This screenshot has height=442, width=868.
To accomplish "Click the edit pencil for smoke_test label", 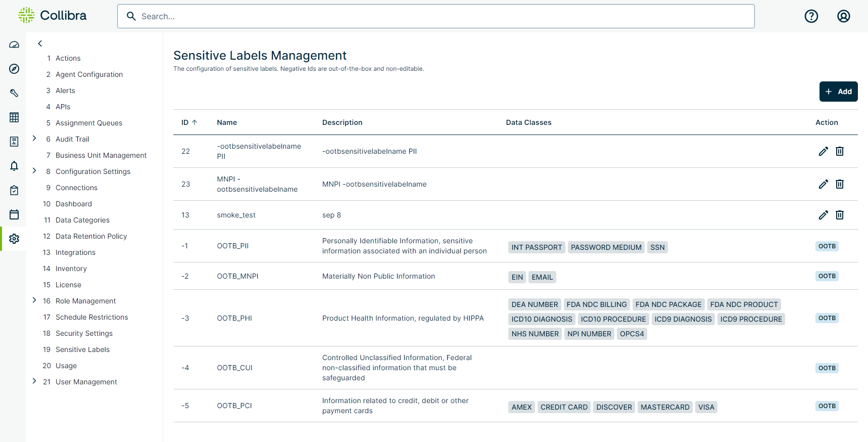I will tap(823, 215).
